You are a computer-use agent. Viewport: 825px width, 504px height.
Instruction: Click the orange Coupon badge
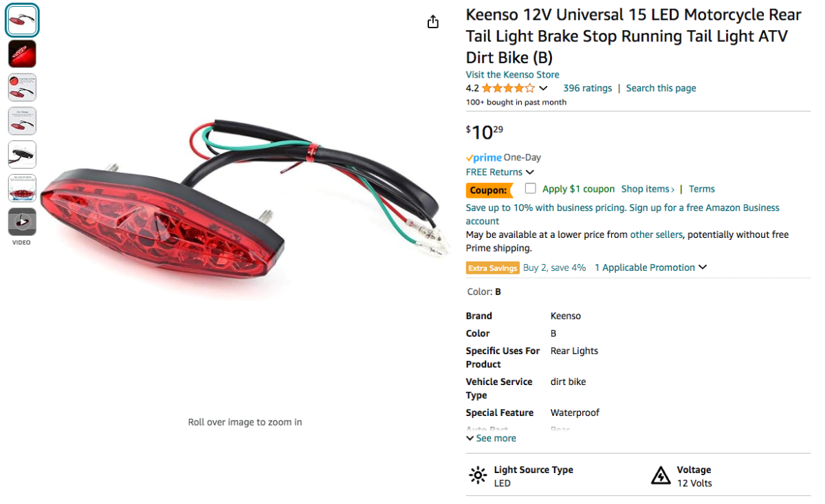pyautogui.click(x=489, y=190)
